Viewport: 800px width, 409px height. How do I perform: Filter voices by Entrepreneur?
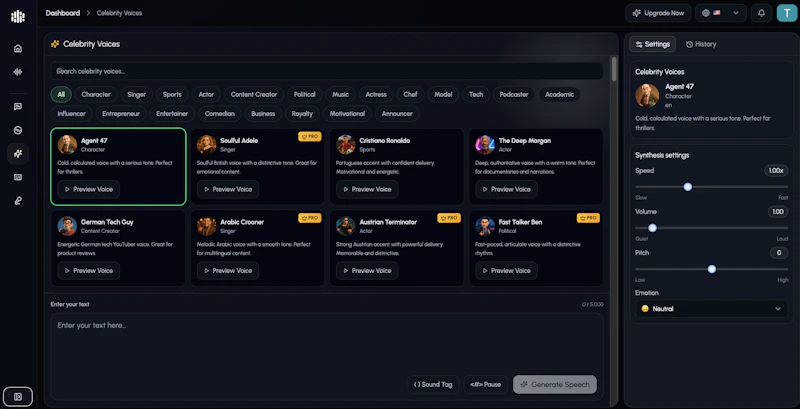point(121,114)
